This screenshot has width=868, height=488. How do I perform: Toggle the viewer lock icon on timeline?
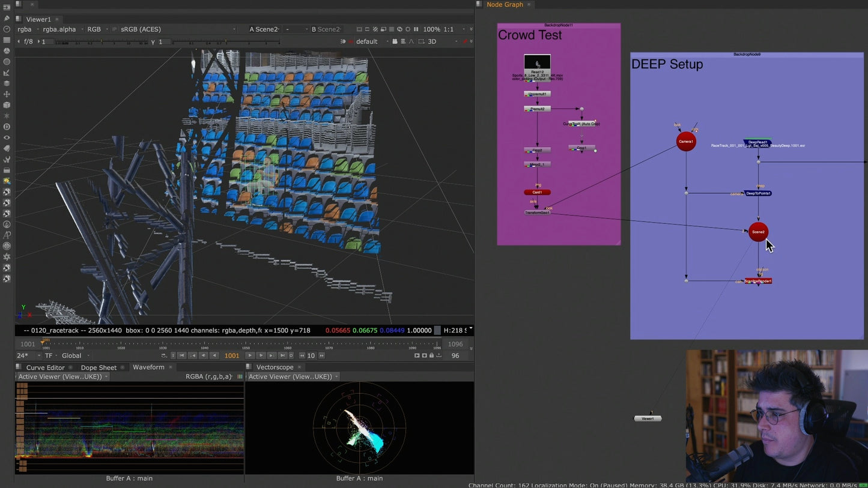(x=431, y=355)
